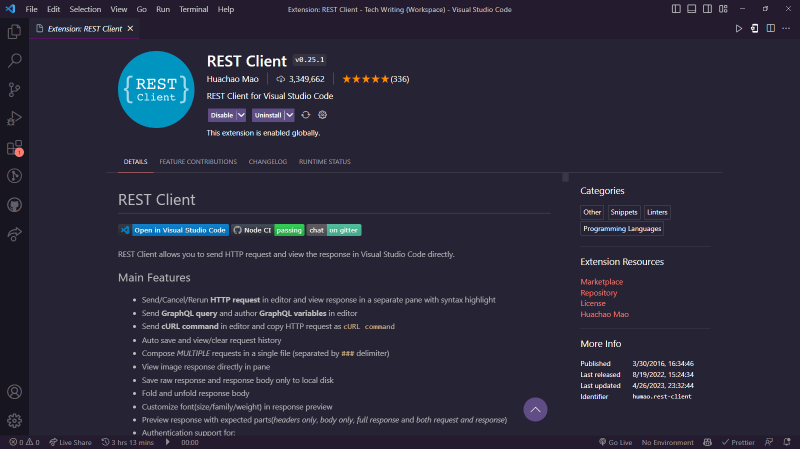Split the editor to the right
Image resolution: width=800 pixels, height=449 pixels.
pos(770,29)
